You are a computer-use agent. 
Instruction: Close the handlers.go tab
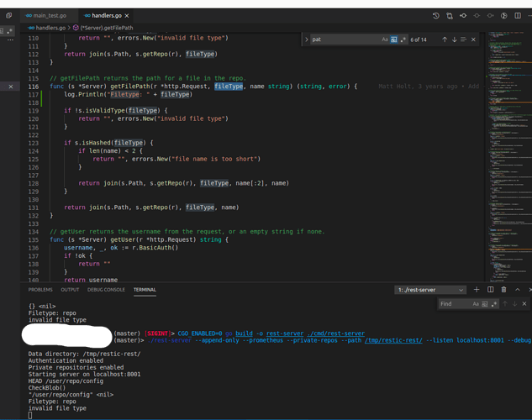tap(127, 16)
